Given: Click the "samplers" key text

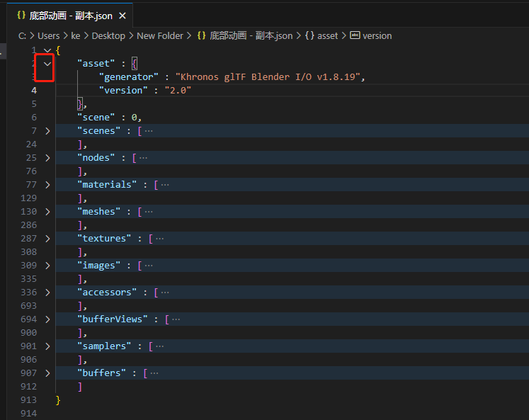Looking at the screenshot, I should (104, 346).
